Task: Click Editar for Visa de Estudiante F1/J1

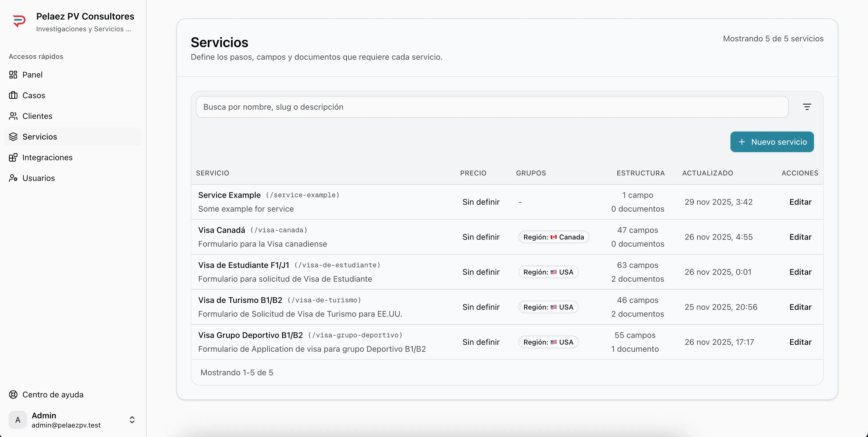Action: click(x=800, y=272)
